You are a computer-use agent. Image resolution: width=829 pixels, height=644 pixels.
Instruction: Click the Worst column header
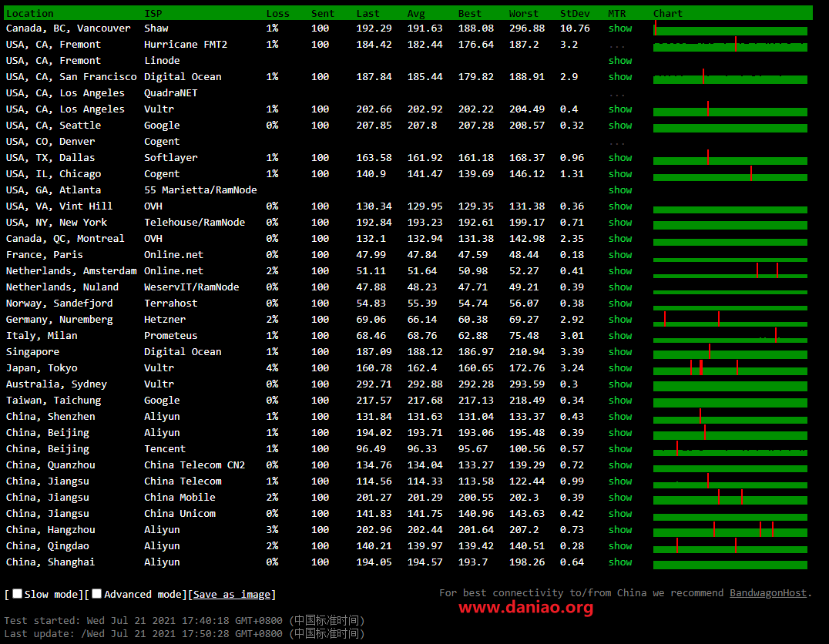coord(523,13)
